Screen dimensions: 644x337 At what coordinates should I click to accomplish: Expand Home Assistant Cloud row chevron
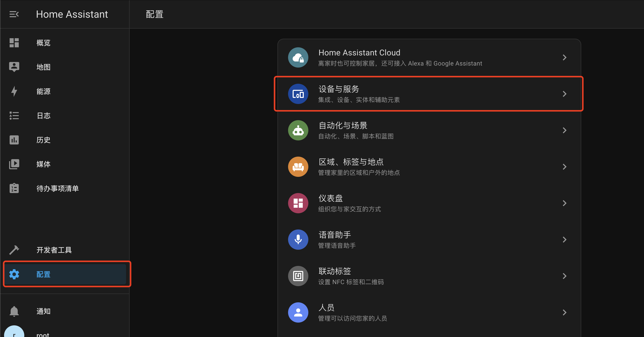pyautogui.click(x=565, y=57)
